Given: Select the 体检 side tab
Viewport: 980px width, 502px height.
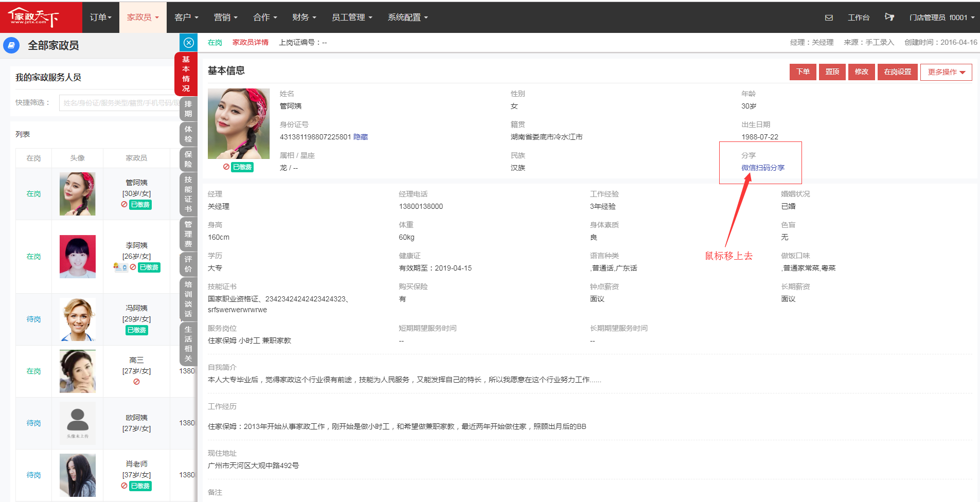Looking at the screenshot, I should coord(188,134).
